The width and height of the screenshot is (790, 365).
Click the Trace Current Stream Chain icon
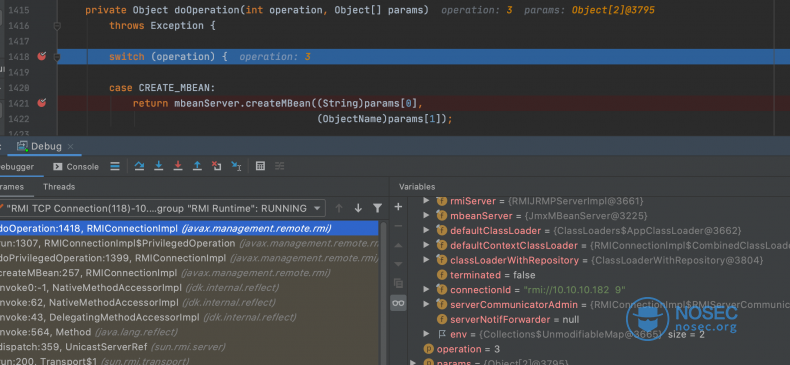[280, 166]
